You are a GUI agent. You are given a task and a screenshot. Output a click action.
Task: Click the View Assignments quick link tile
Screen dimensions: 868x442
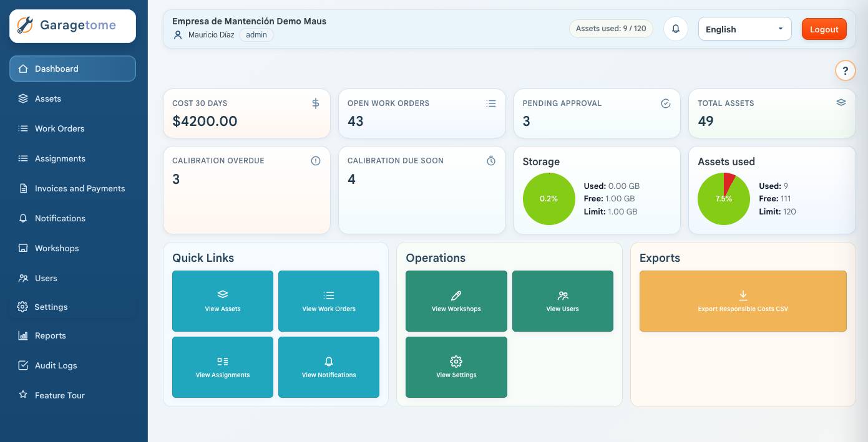point(223,367)
